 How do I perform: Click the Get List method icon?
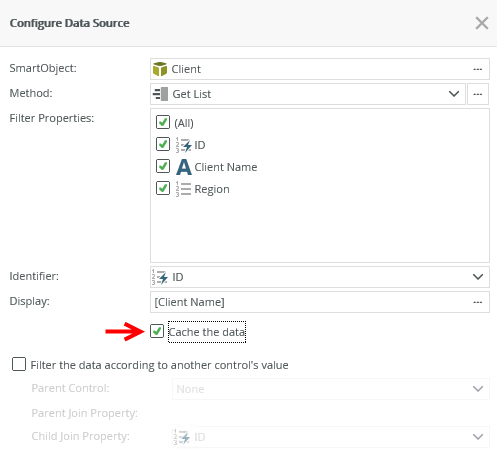pyautogui.click(x=160, y=94)
